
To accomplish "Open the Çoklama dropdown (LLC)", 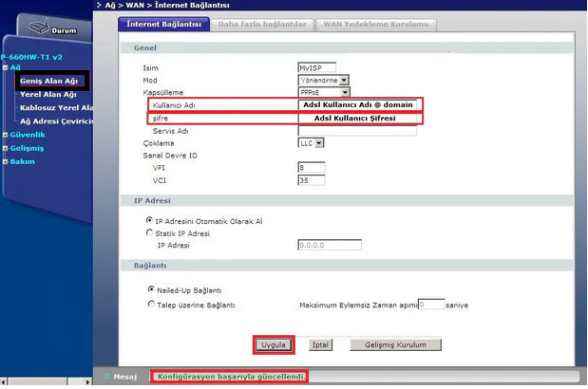I will (x=312, y=143).
